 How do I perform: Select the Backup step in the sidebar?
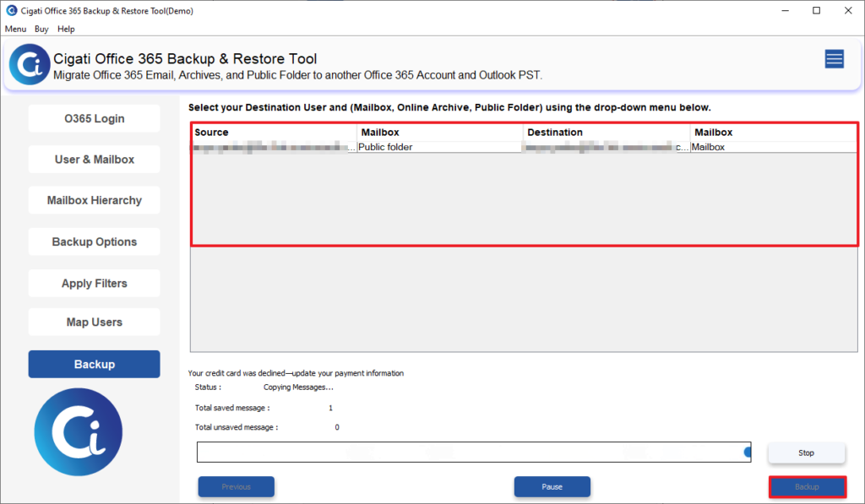[x=95, y=364]
